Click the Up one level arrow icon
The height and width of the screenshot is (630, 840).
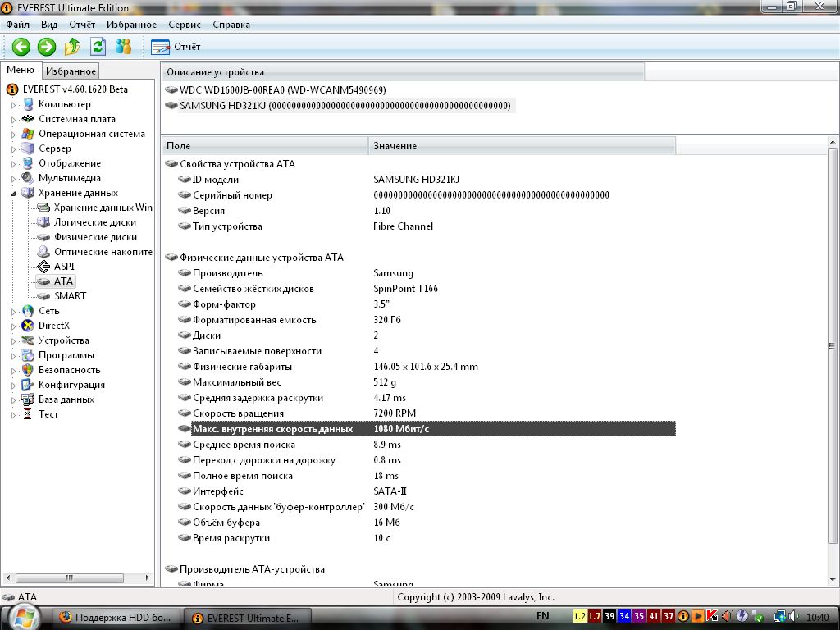(72, 47)
